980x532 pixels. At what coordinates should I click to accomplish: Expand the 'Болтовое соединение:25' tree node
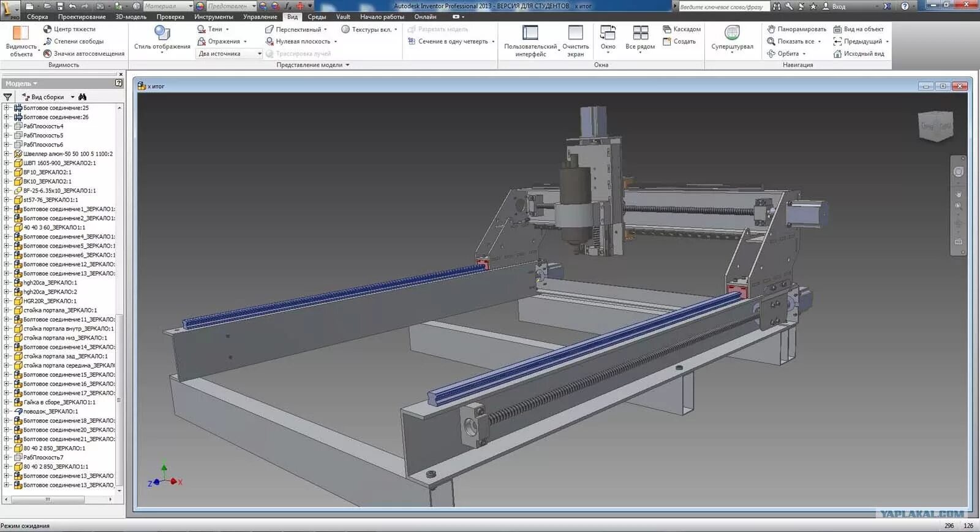pos(6,108)
